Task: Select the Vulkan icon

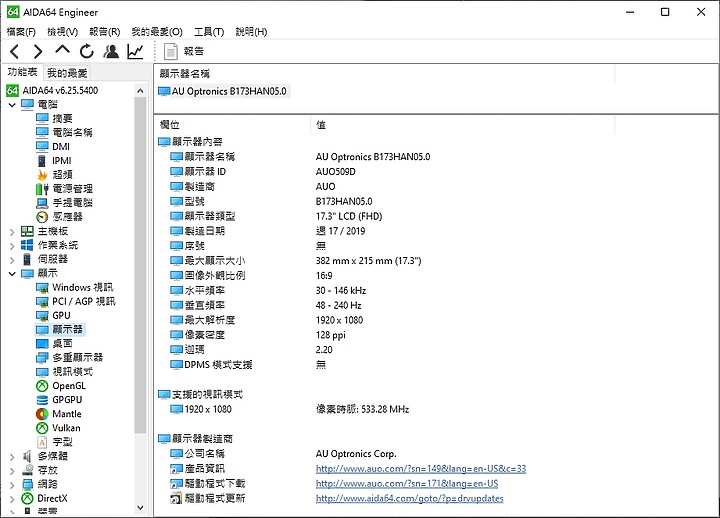Action: click(42, 428)
